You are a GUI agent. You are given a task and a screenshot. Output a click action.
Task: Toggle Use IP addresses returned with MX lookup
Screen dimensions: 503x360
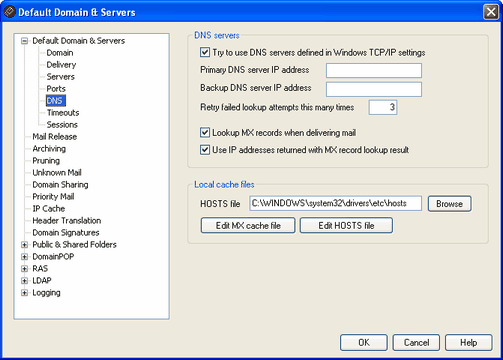(x=205, y=150)
